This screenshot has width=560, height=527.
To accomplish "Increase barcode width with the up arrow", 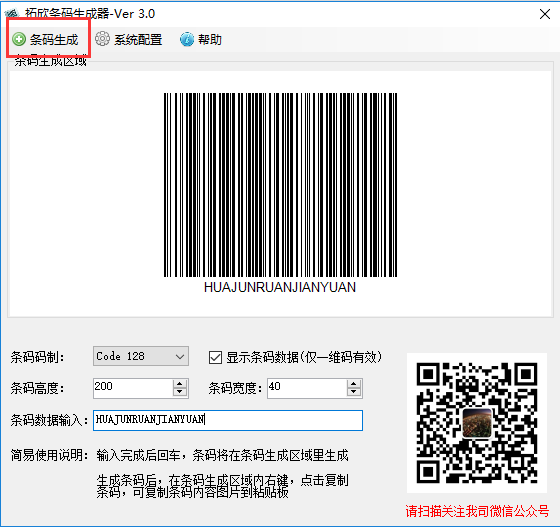I will (354, 384).
